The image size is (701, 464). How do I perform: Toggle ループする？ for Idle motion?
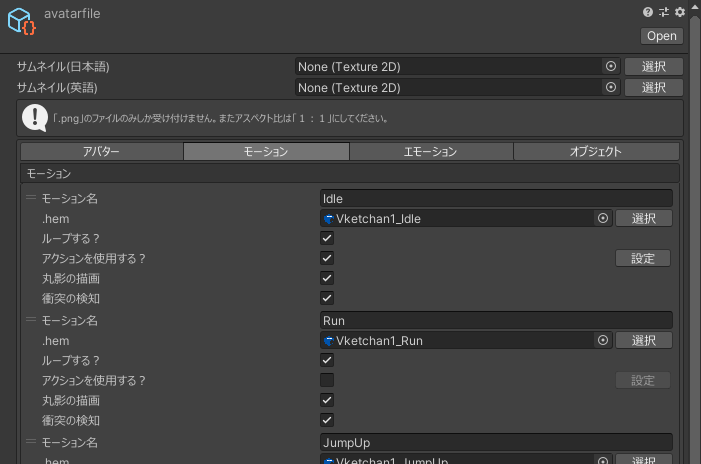pos(327,238)
